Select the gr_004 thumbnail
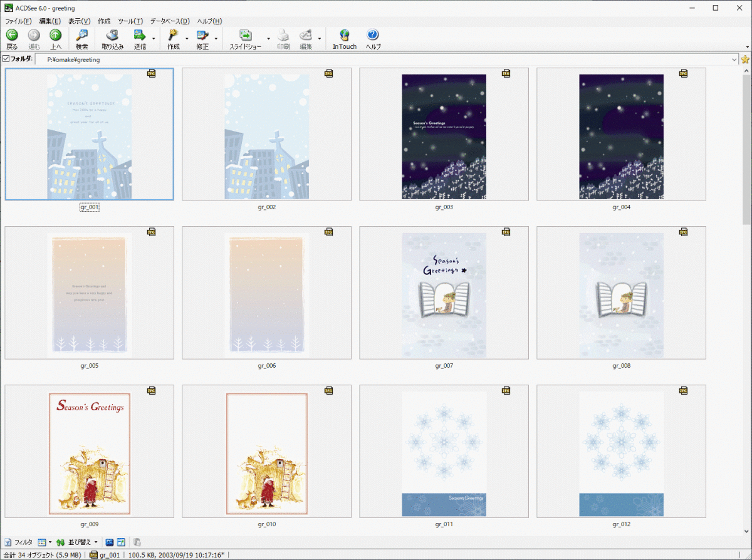The height and width of the screenshot is (560, 752). click(621, 133)
